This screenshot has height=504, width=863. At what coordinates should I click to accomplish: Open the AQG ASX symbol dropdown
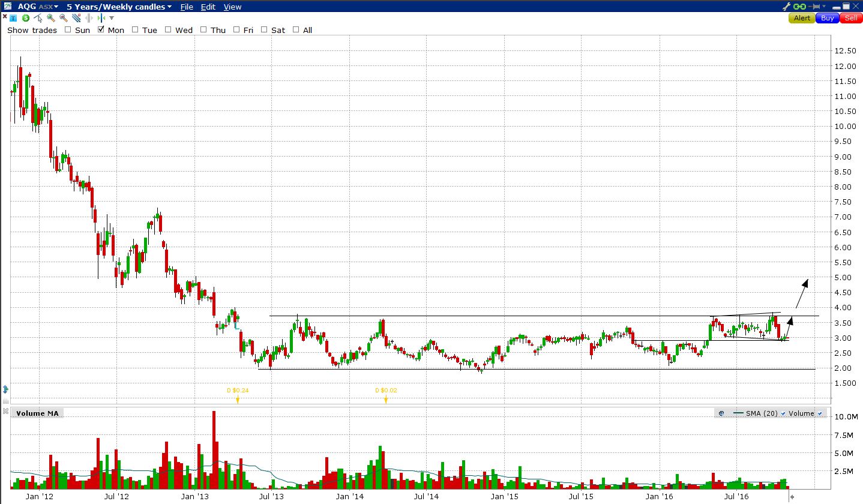pyautogui.click(x=38, y=7)
